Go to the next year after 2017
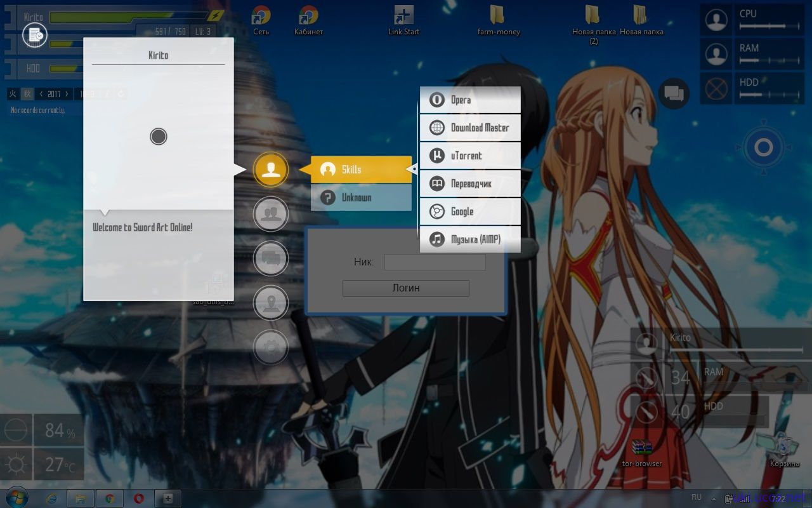812x508 pixels. pos(67,94)
